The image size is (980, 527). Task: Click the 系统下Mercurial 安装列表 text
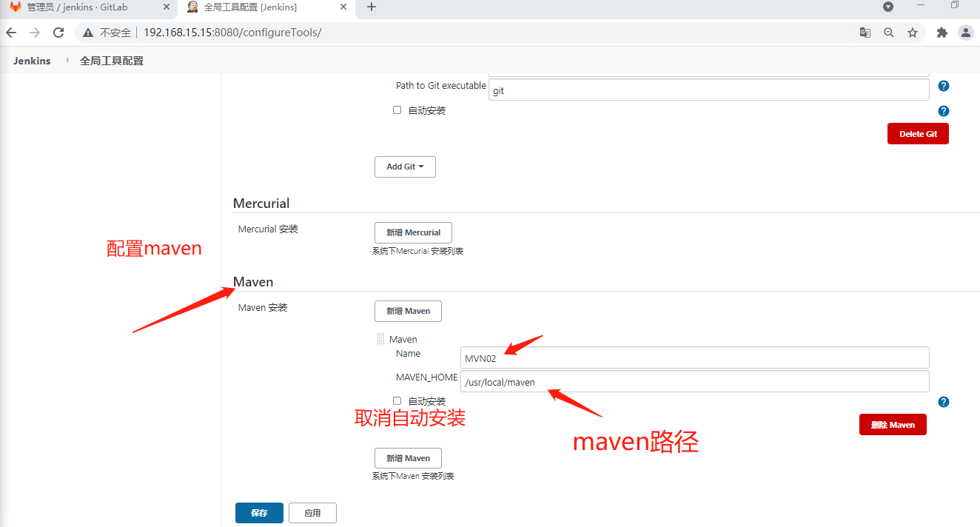[417, 251]
